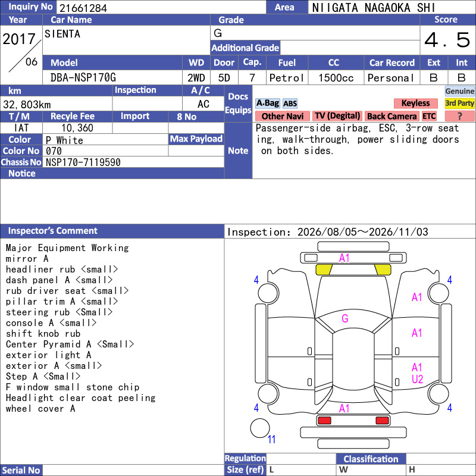The height and width of the screenshot is (476, 476).
Task: Click the ETC equipment badge
Action: click(x=429, y=116)
